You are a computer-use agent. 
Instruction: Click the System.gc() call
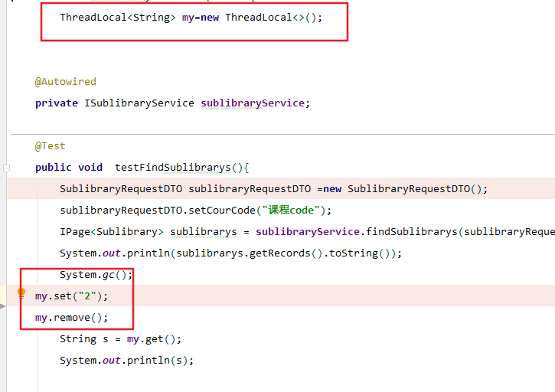96,275
